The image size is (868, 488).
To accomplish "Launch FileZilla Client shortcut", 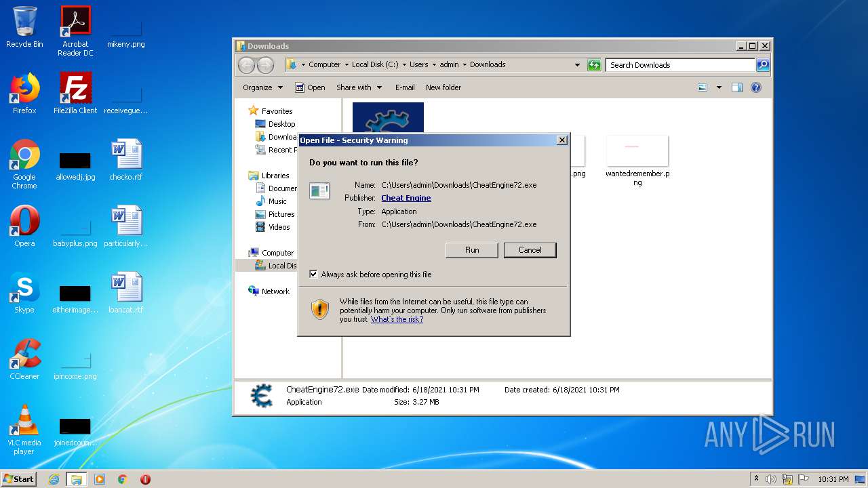I will [75, 94].
